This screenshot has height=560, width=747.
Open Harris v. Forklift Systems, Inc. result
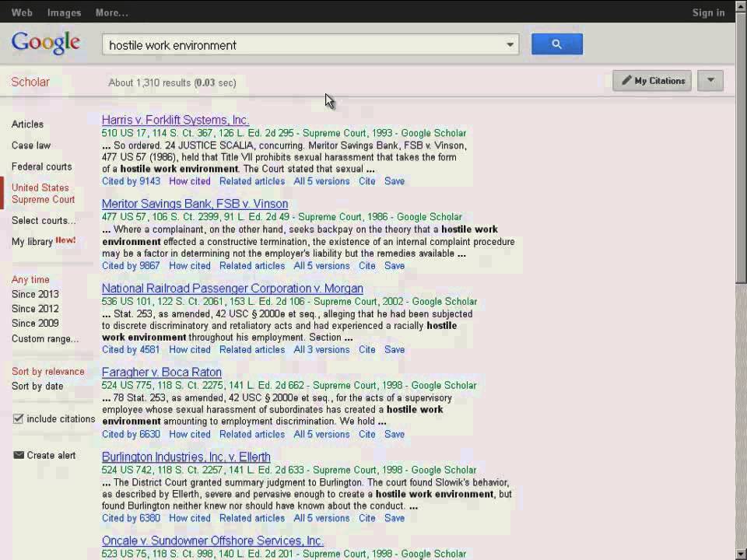(175, 120)
